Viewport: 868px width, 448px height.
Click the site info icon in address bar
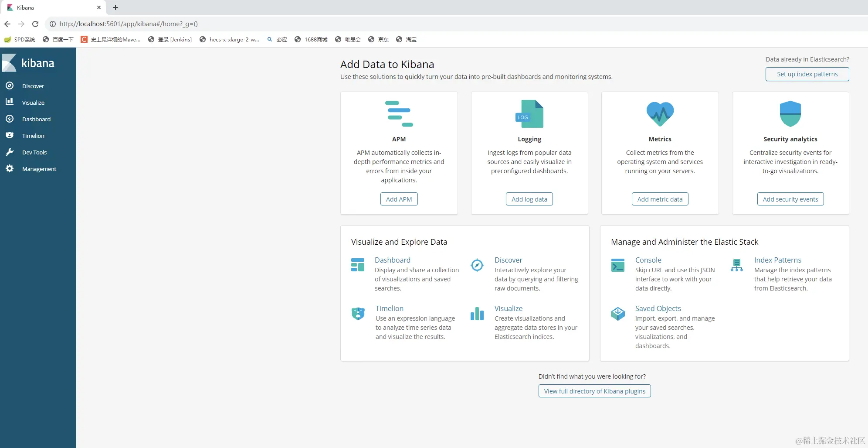(53, 24)
